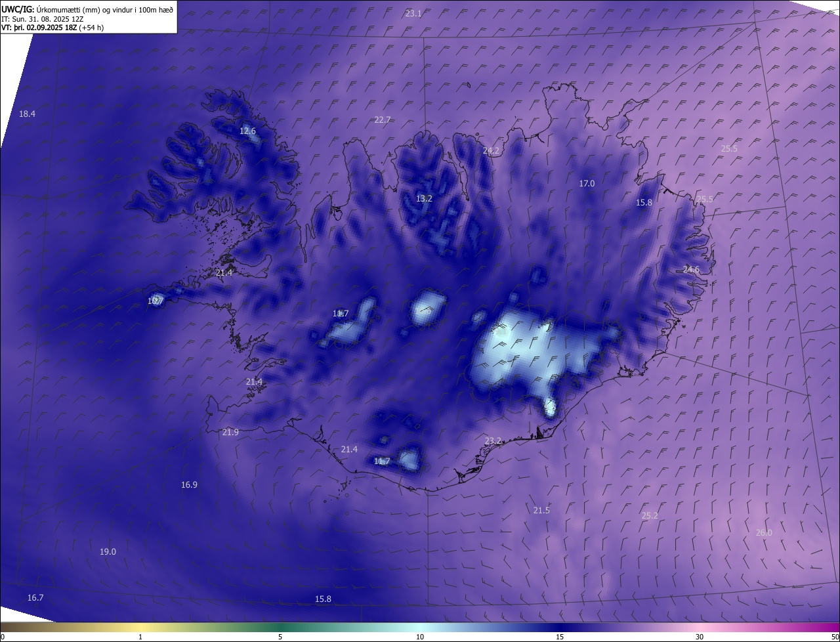Click the 18.4 value label on the map

click(27, 114)
